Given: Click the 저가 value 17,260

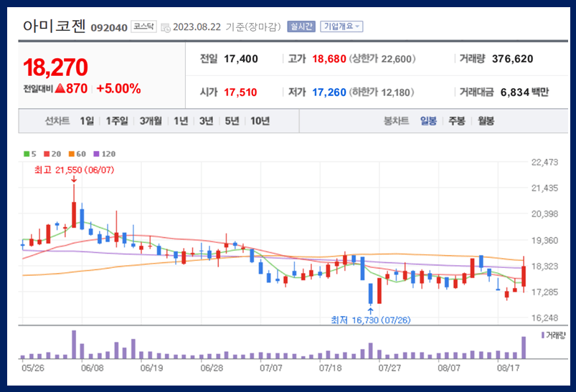Looking at the screenshot, I should [329, 92].
